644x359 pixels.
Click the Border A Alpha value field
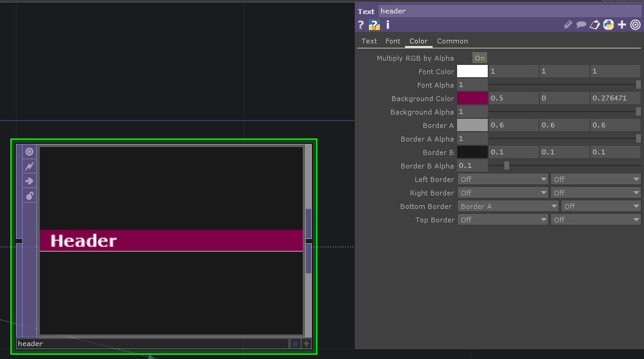point(472,139)
